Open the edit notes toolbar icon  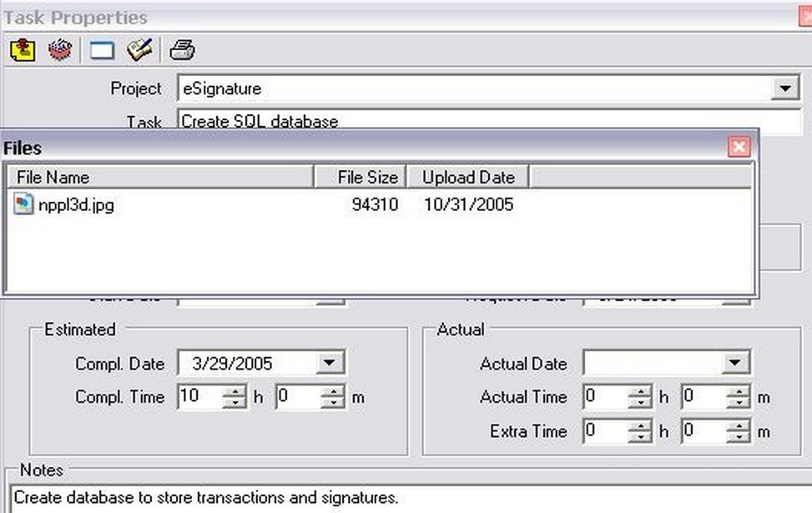139,50
